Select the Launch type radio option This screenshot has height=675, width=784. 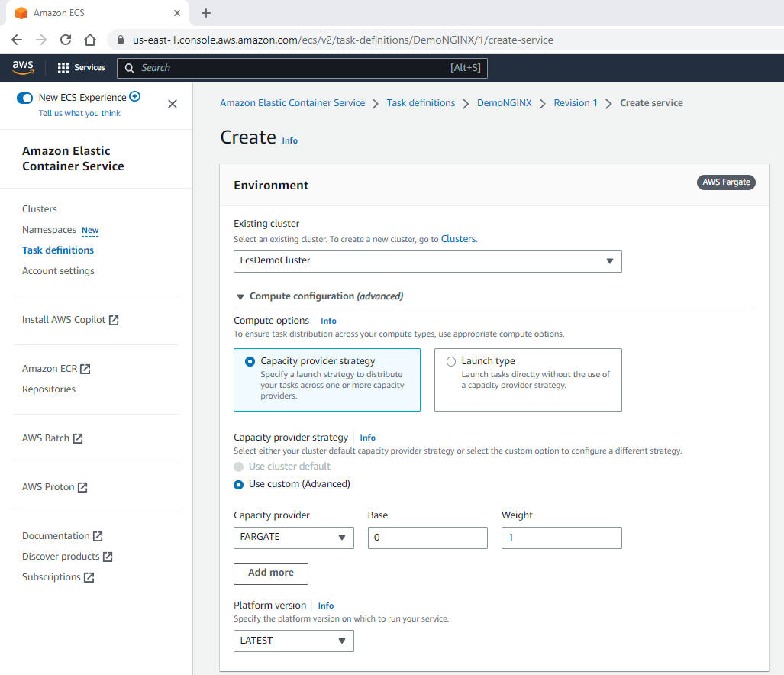[451, 361]
